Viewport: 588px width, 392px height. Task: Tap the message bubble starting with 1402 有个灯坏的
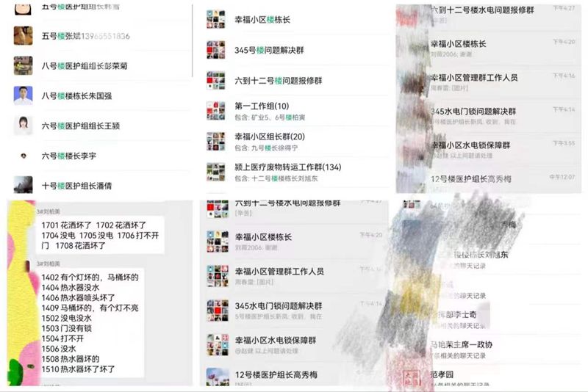point(90,323)
